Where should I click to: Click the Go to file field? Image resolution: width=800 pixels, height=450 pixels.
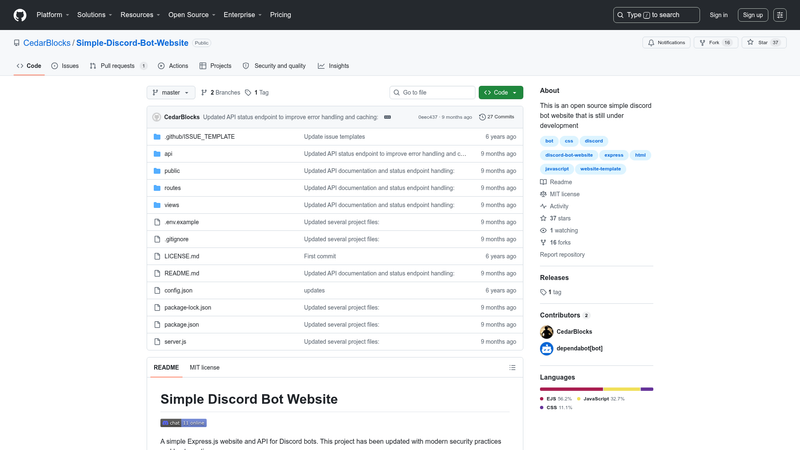(432, 92)
